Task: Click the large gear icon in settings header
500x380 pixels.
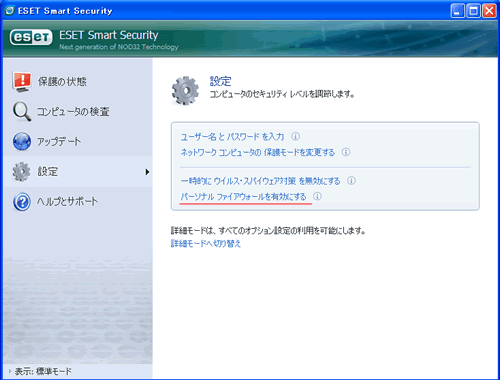Action: tap(185, 91)
